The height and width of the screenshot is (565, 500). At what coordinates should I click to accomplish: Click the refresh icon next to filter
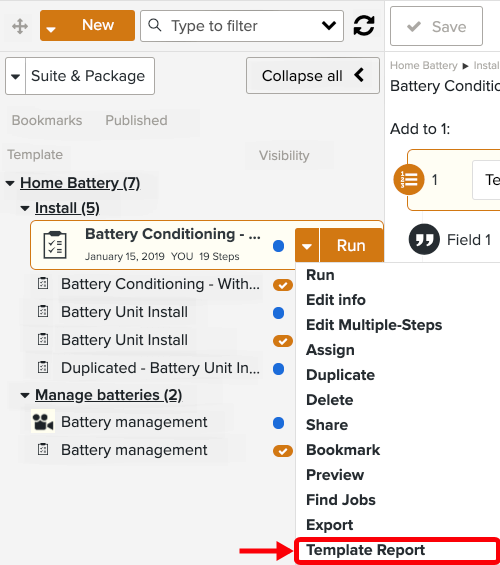[364, 26]
